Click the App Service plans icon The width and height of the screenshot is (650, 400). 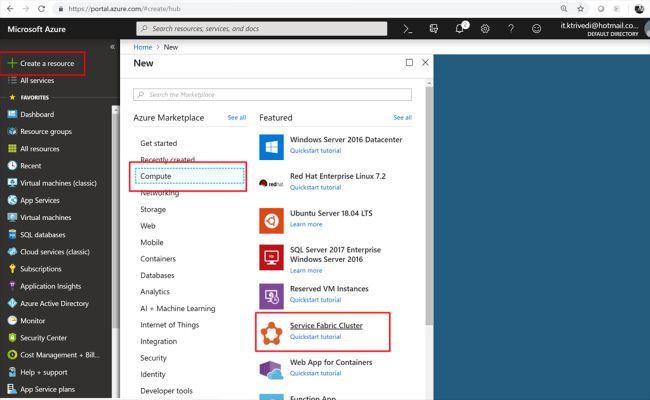click(x=12, y=389)
